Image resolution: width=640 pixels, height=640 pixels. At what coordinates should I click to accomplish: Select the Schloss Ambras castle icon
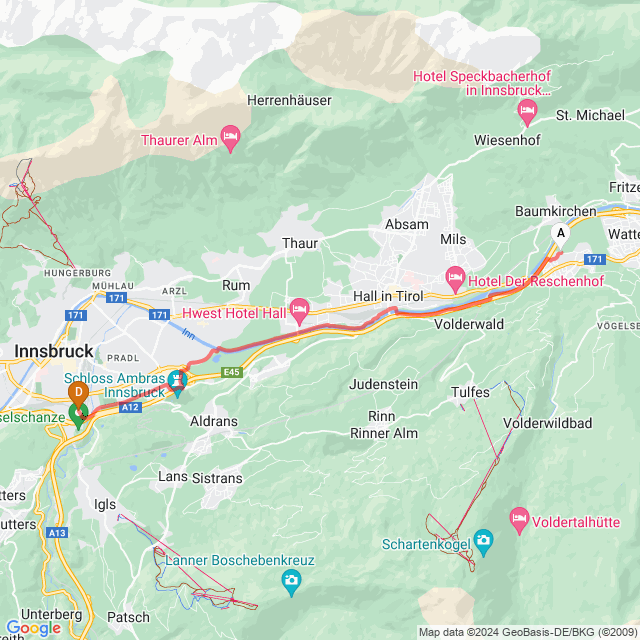(178, 382)
